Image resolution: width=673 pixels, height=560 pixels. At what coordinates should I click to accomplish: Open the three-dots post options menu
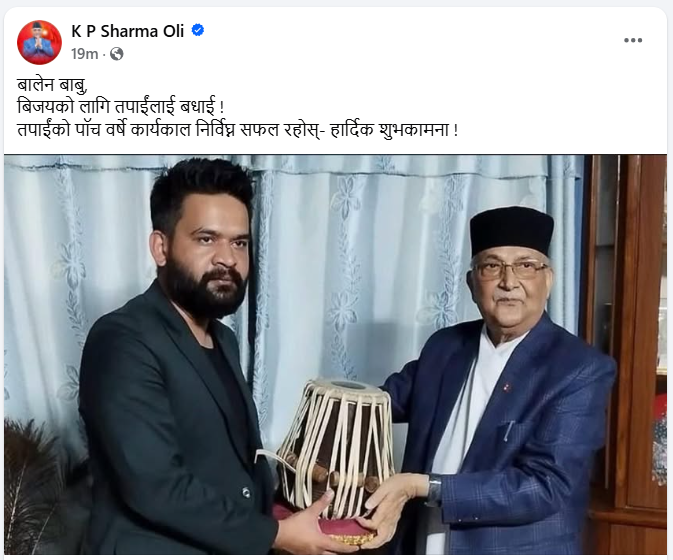[x=633, y=40]
